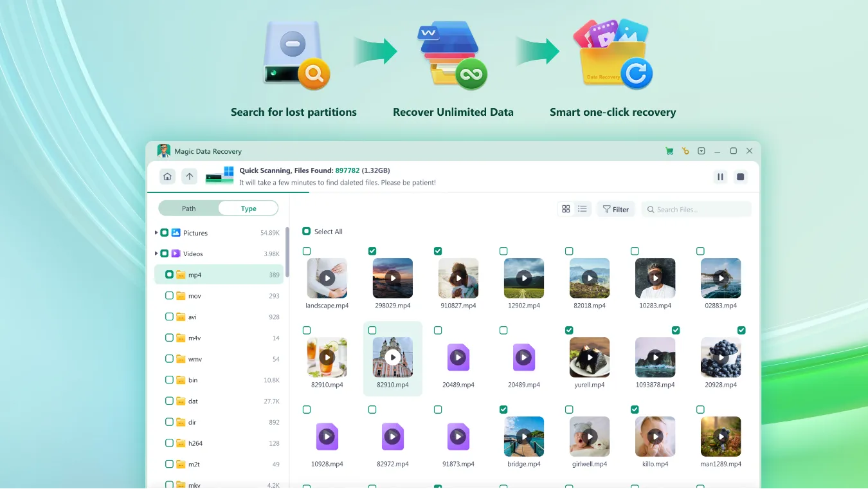
Task: Switch to grid view icon
Action: [x=566, y=209]
